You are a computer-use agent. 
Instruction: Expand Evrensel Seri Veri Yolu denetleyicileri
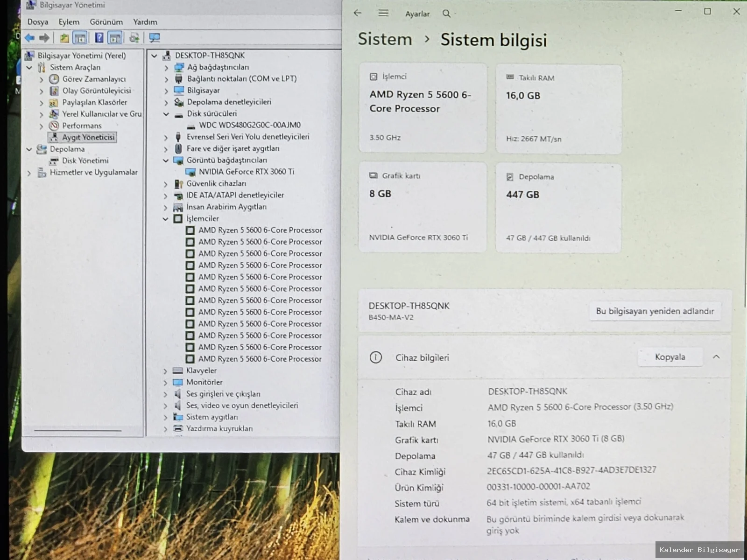pos(166,137)
